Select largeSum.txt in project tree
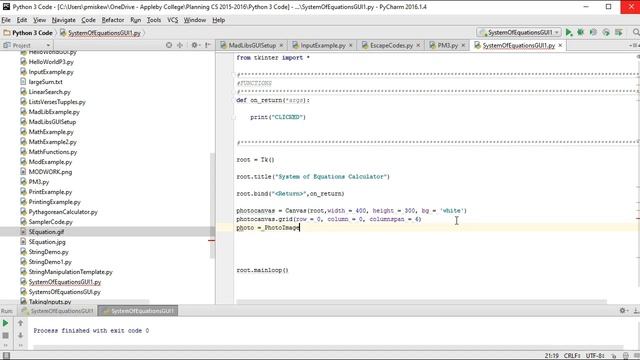This screenshot has height=360, width=640. click(45, 82)
